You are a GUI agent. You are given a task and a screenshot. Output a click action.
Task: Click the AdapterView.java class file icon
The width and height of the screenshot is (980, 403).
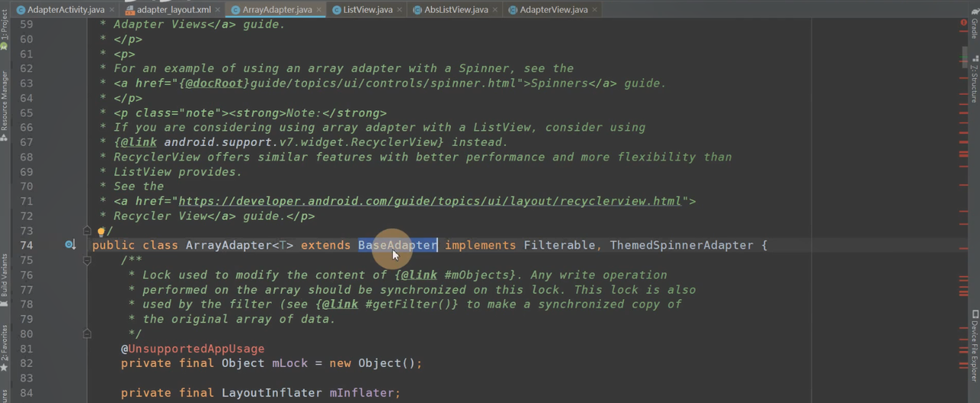pos(513,10)
